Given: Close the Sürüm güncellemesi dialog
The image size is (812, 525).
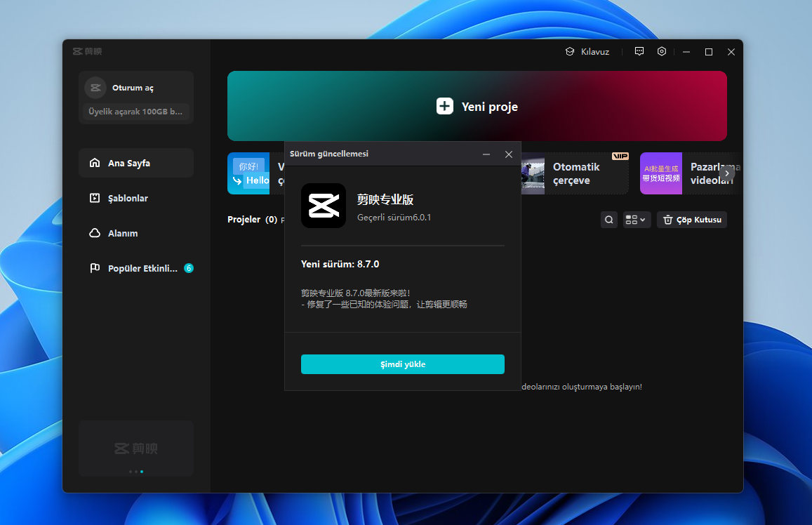Looking at the screenshot, I should coord(509,154).
